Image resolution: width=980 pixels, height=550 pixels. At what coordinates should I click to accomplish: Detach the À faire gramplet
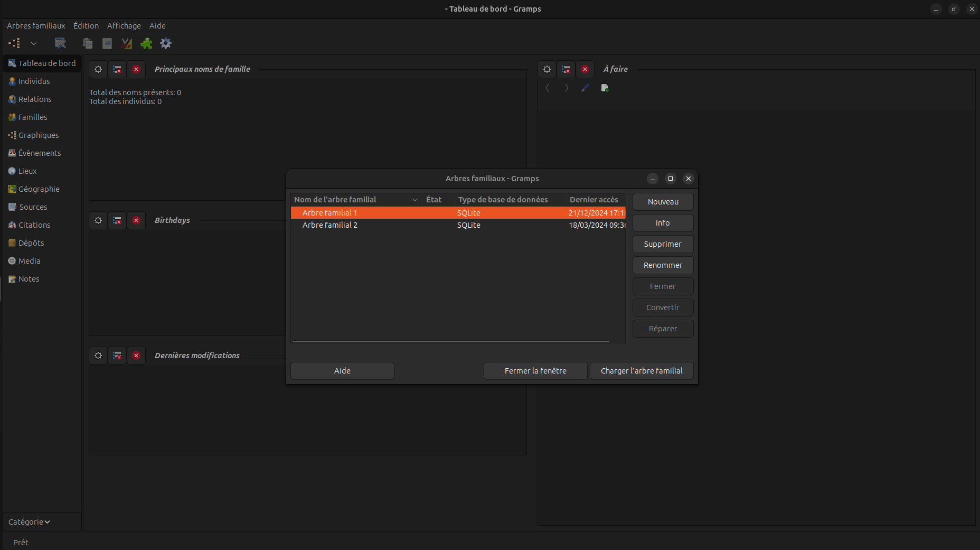tap(566, 69)
